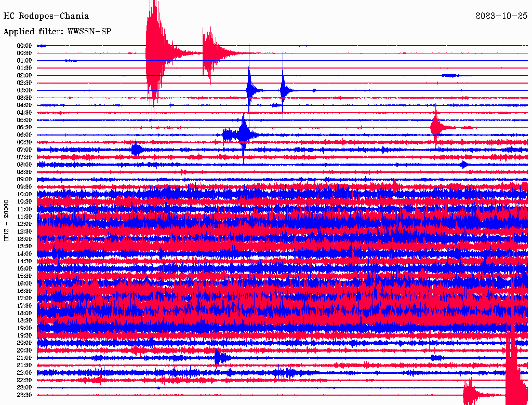Select the 20:30 time label
Image resolution: width=532 pixels, height=405 pixels.
pyautogui.click(x=24, y=350)
